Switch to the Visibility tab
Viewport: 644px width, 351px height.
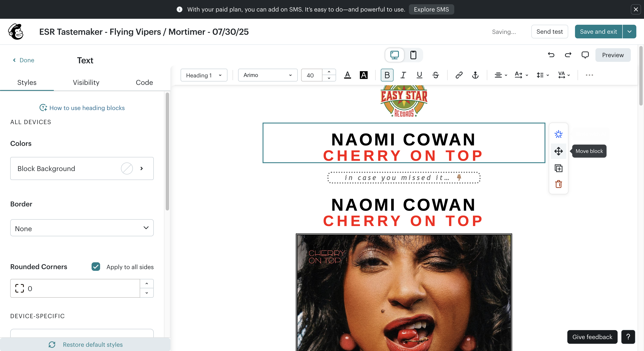tap(86, 82)
